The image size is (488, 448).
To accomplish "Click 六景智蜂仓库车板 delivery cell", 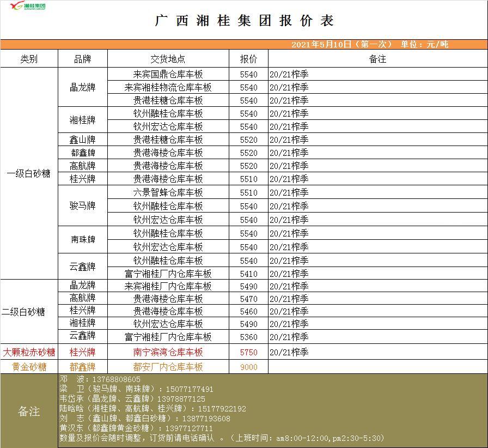I will [168, 192].
